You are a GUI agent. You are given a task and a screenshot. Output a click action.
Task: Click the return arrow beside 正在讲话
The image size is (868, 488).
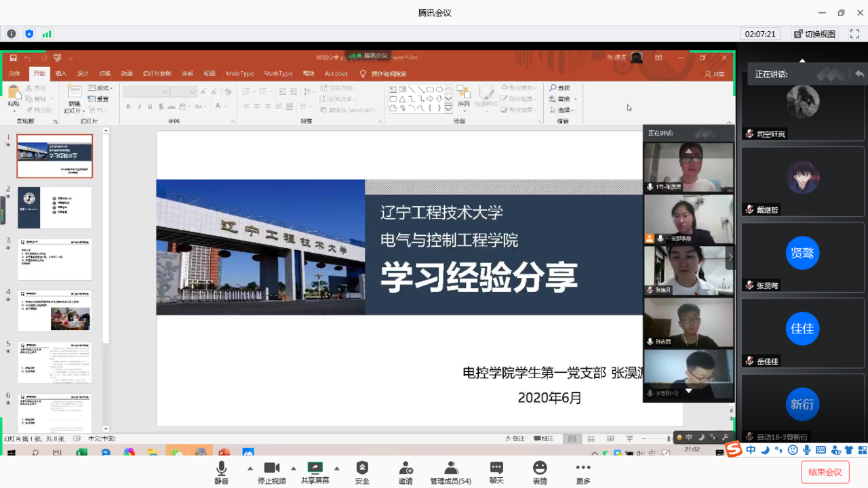[859, 74]
